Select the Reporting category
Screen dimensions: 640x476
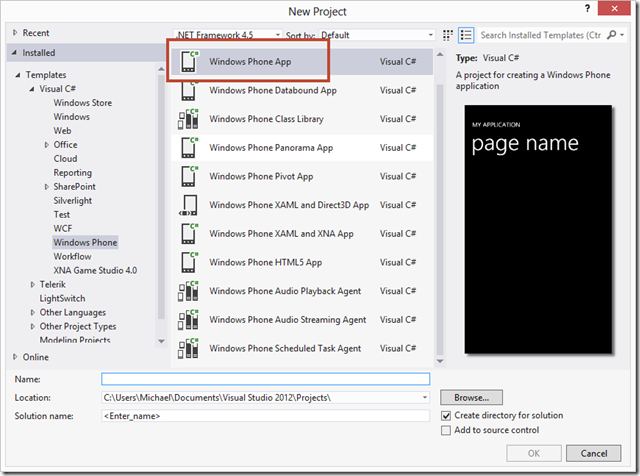73,173
